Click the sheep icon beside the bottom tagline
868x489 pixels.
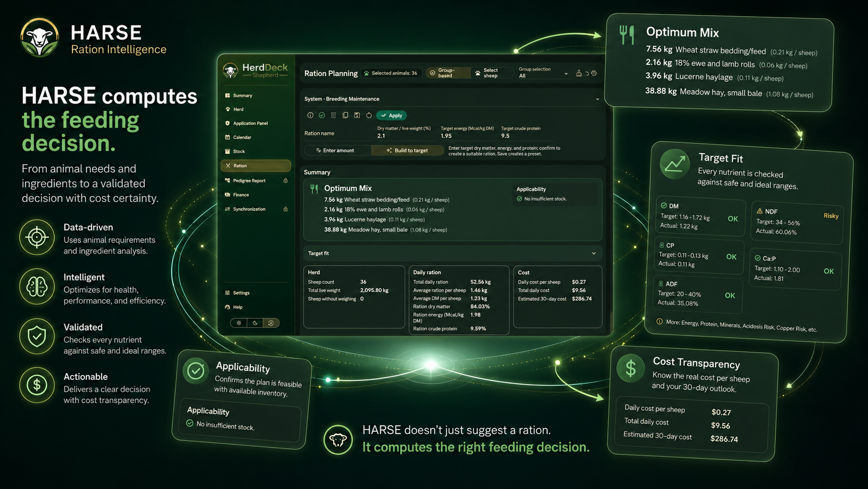click(x=338, y=440)
